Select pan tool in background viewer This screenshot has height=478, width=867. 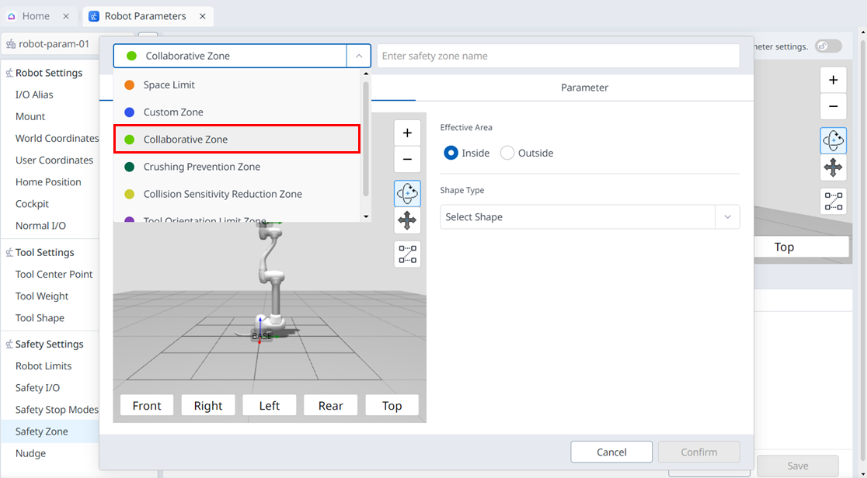point(833,168)
